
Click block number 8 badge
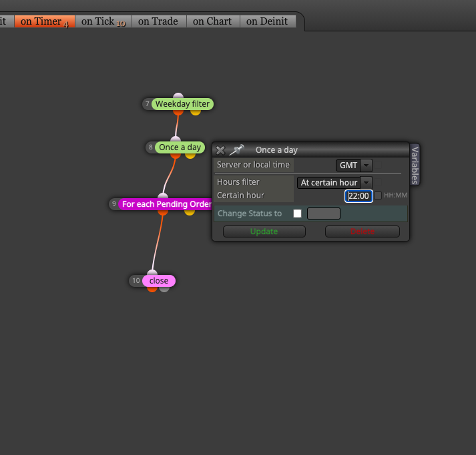[x=151, y=147]
